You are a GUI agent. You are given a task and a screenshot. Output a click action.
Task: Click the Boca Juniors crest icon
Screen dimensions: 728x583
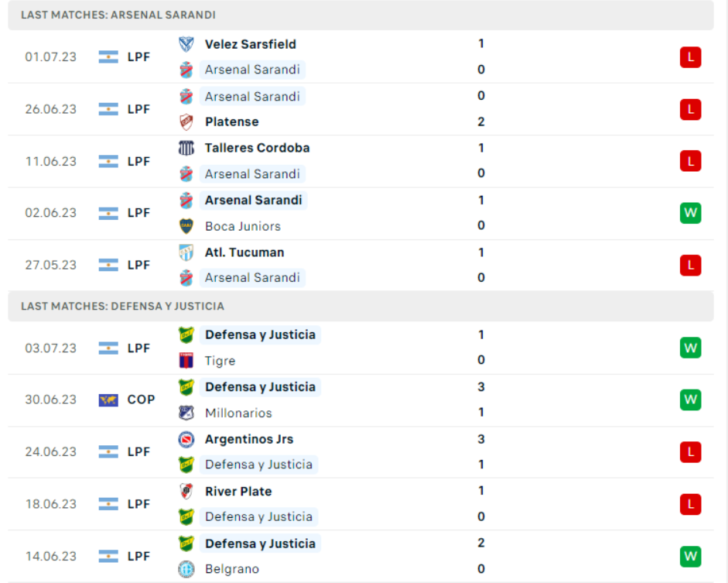click(x=186, y=226)
